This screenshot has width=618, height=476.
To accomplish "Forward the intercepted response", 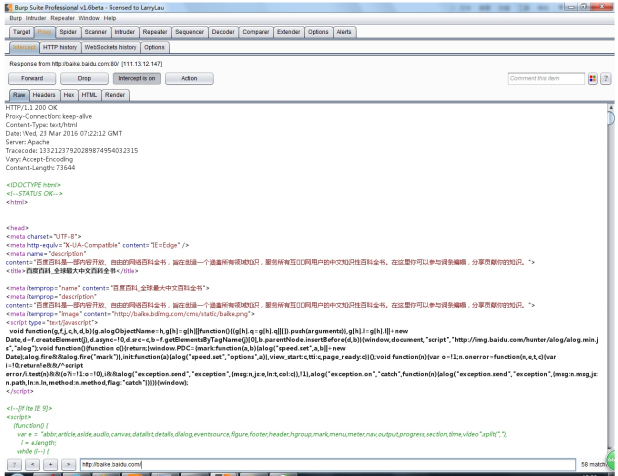I will (x=32, y=78).
